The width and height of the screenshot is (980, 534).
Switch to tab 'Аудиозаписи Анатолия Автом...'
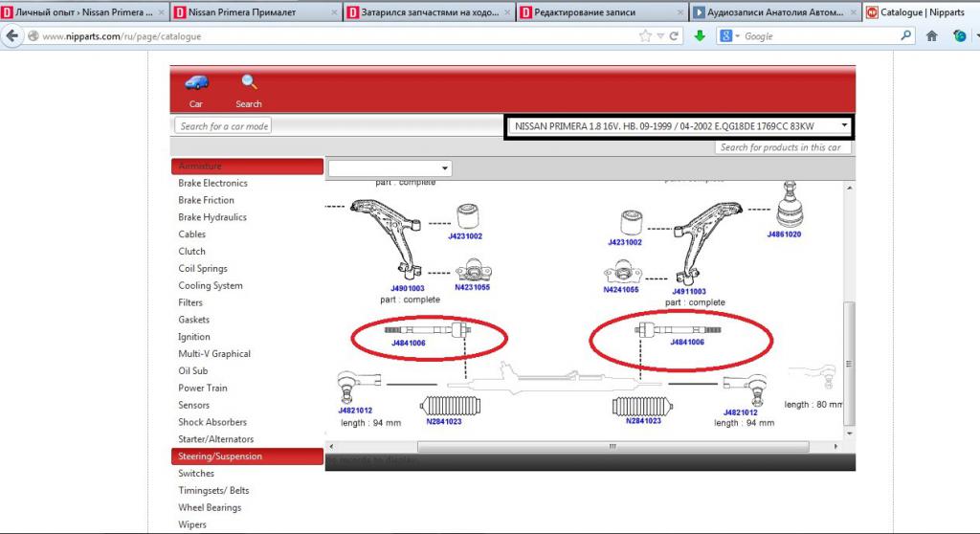pos(775,11)
